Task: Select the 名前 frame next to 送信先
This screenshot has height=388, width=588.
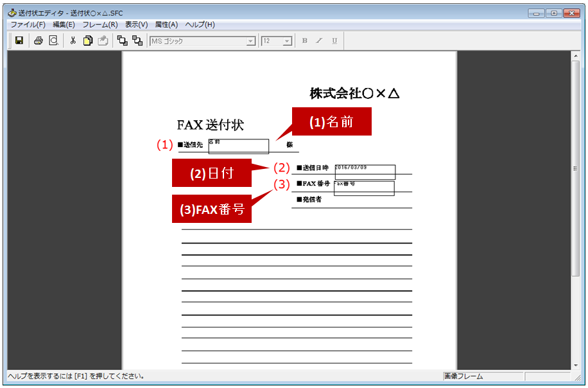Action: point(239,146)
